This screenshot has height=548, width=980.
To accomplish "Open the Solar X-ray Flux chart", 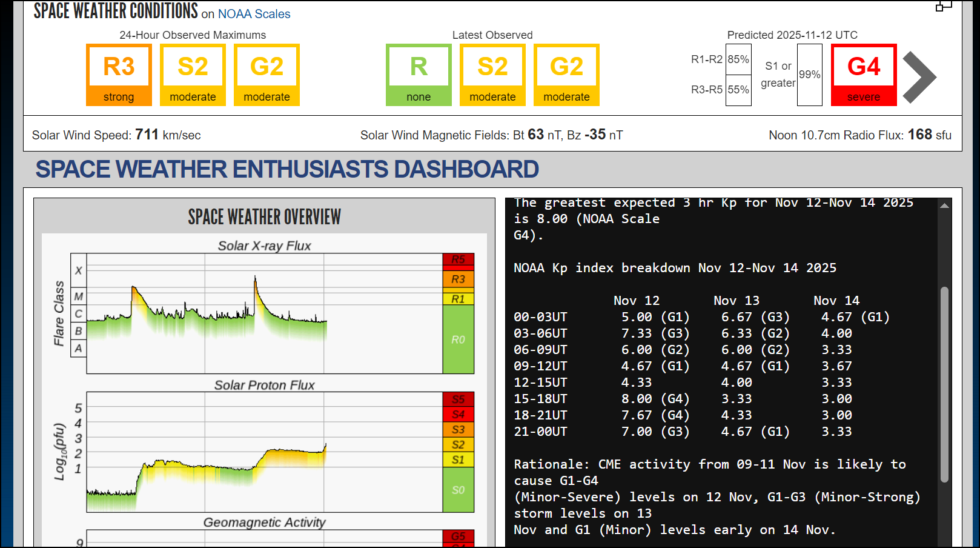I will (265, 313).
